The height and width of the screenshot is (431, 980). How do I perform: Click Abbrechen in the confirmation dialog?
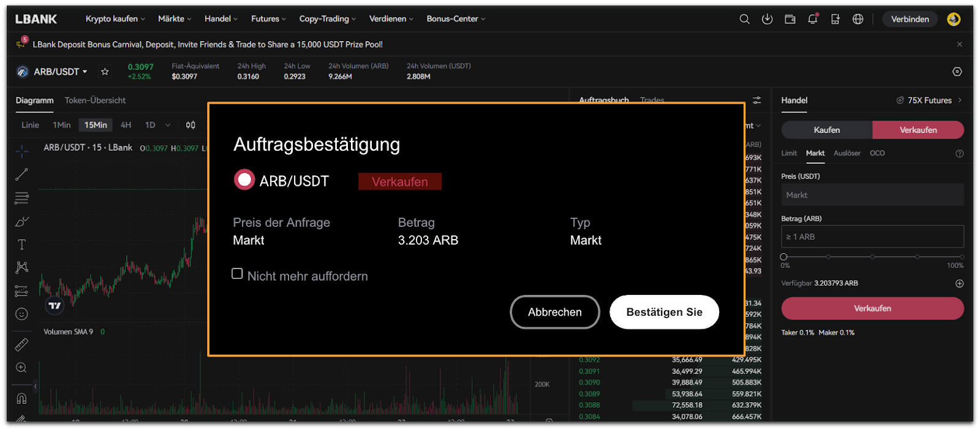pyautogui.click(x=555, y=312)
